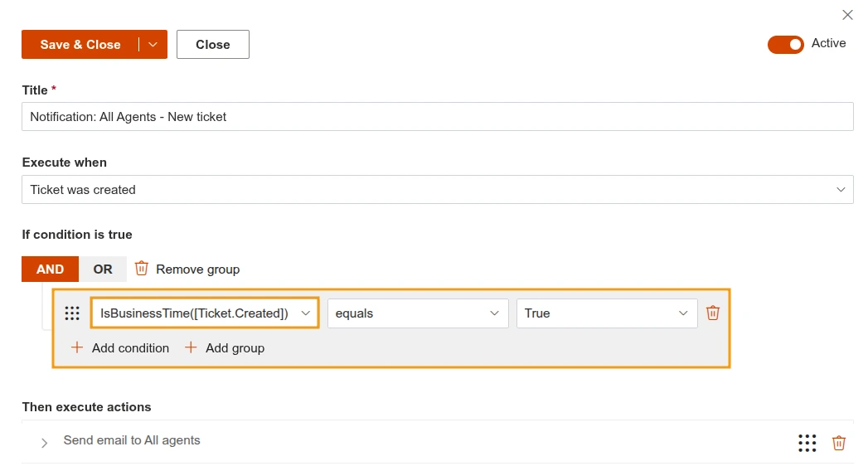Click the Send email action drag handle
868x466 pixels.
(x=807, y=443)
